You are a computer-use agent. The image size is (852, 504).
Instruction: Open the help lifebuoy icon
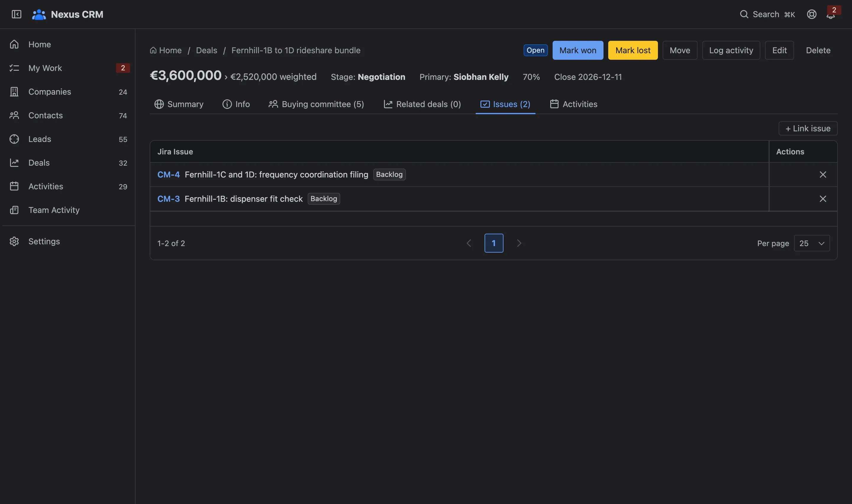coord(811,14)
